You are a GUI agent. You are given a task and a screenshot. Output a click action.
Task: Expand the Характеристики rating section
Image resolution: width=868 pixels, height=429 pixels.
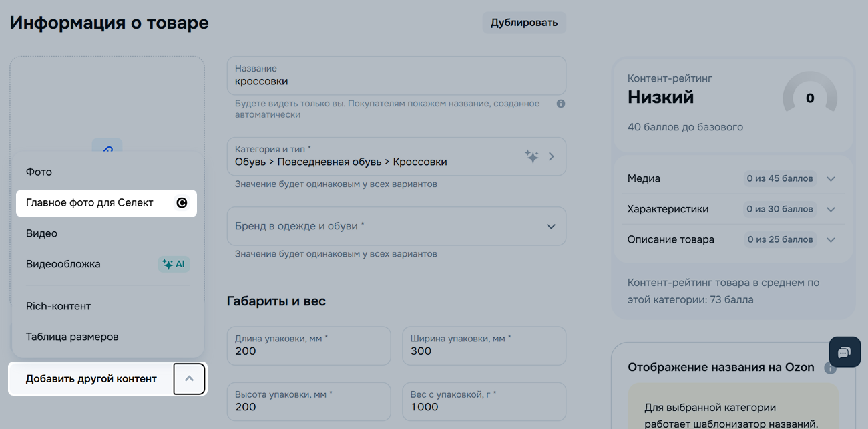[x=831, y=209]
